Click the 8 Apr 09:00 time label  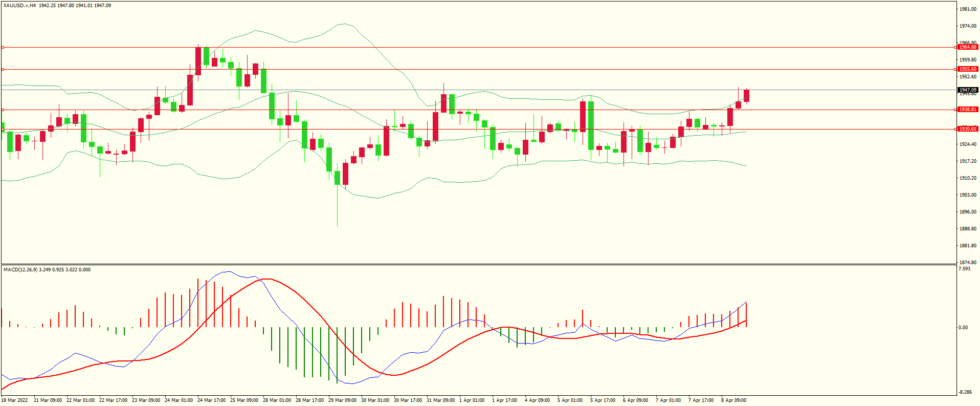(733, 400)
